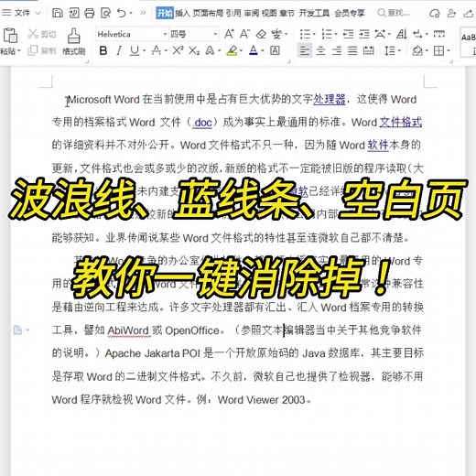This screenshot has height=476, width=476.
Task: Click the cloud sync icon
Action: point(435,13)
